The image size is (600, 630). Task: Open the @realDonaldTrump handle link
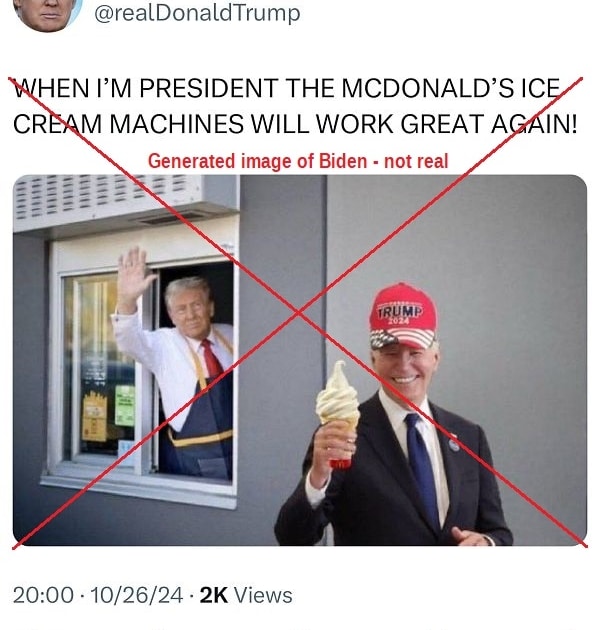197,13
